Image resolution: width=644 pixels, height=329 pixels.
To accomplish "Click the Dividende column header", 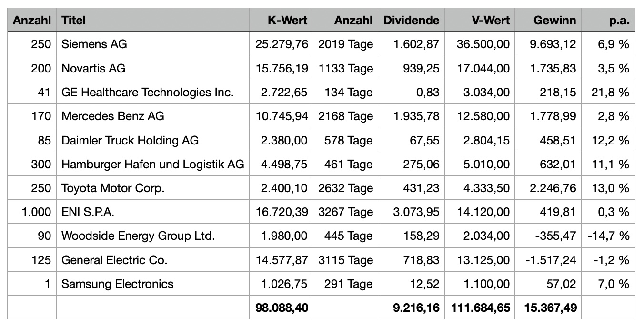I will coord(411,21).
